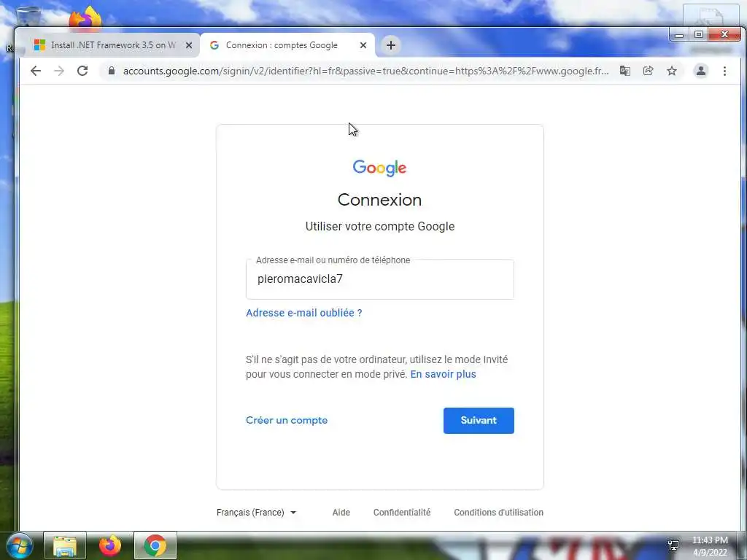The image size is (747, 560).
Task: Click Créer un compte
Action: (287, 421)
